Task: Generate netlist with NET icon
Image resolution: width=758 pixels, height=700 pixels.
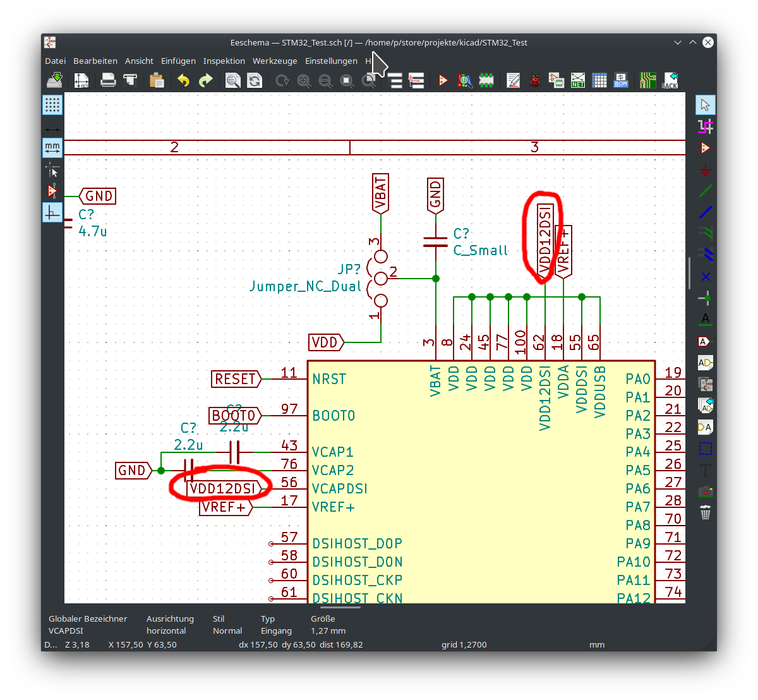Action: pyautogui.click(x=578, y=80)
